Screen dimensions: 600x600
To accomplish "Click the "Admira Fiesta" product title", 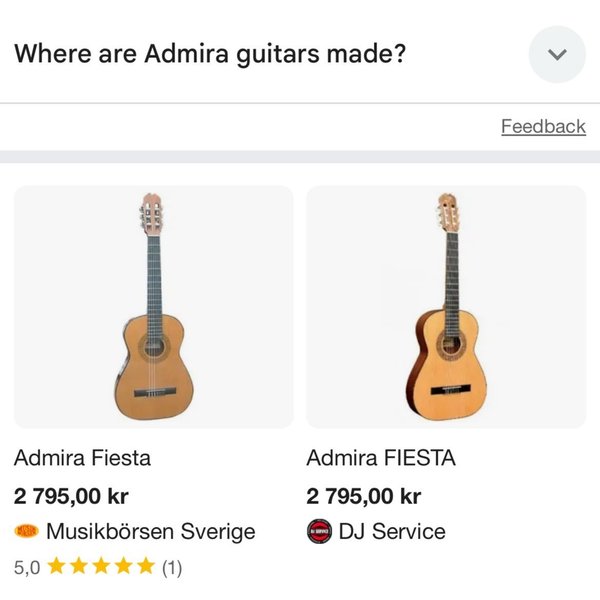I will click(x=82, y=458).
